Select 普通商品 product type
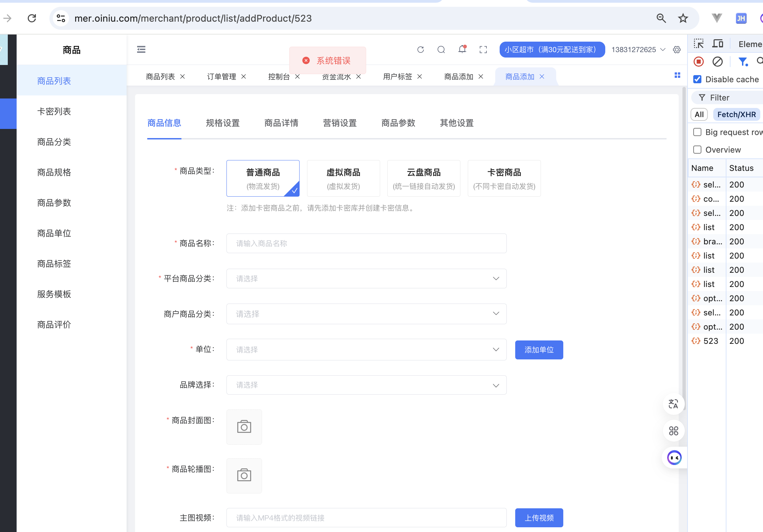 pos(263,178)
